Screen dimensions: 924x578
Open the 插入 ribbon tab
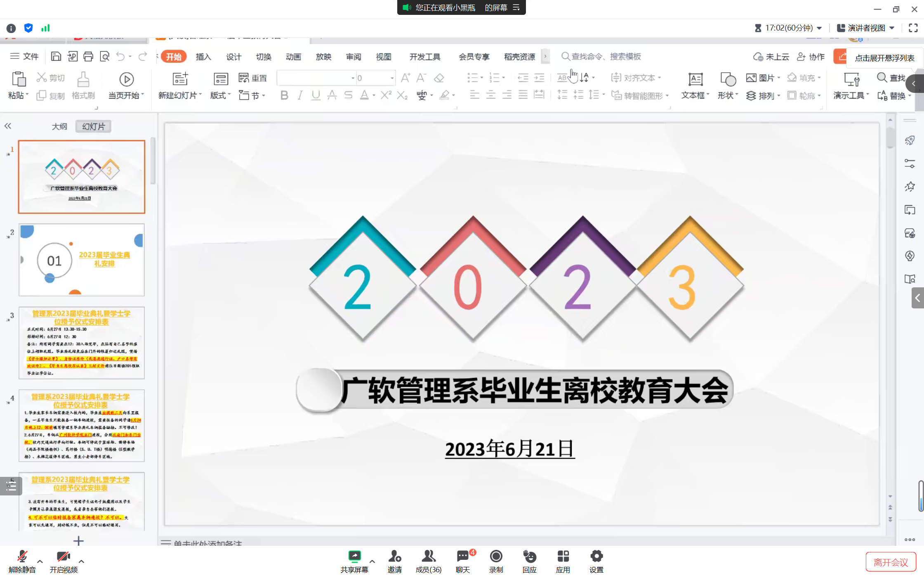[203, 57]
